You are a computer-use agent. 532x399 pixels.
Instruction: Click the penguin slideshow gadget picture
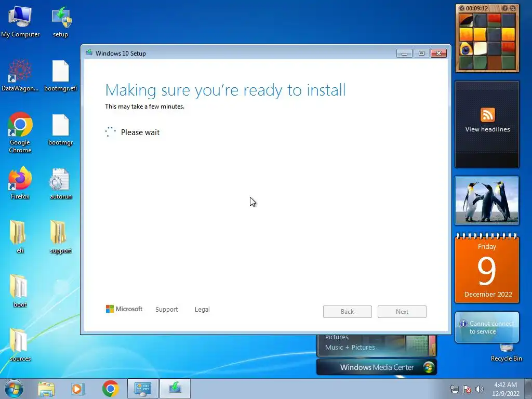[487, 200]
